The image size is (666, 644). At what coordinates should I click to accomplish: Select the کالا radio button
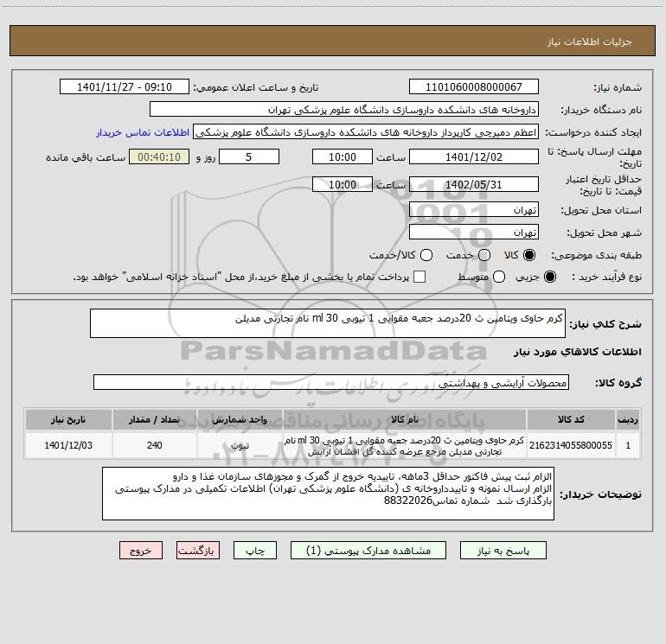click(x=529, y=255)
